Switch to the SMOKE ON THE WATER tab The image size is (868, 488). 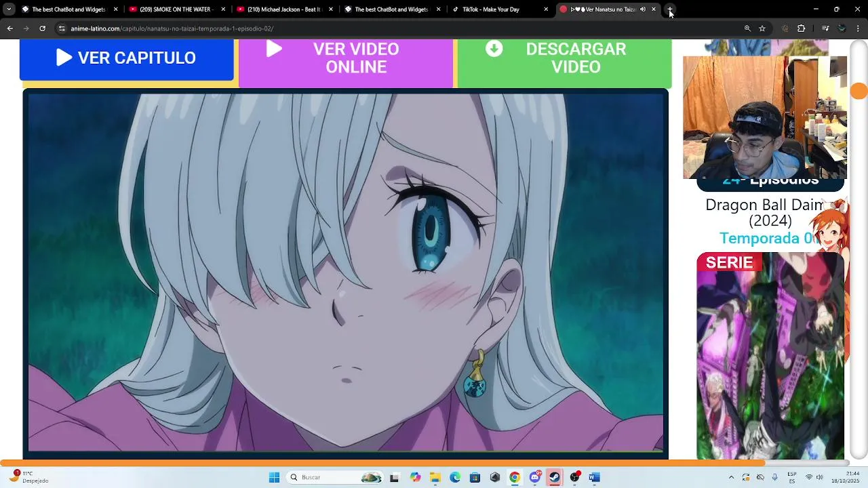coord(178,9)
